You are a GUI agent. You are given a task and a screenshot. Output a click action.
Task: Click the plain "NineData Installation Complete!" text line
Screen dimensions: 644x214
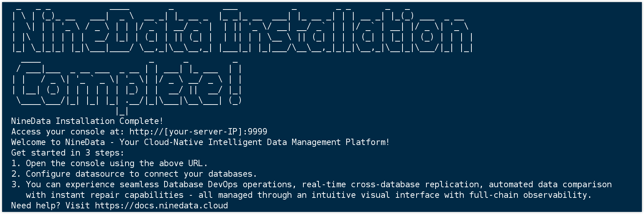(87, 121)
